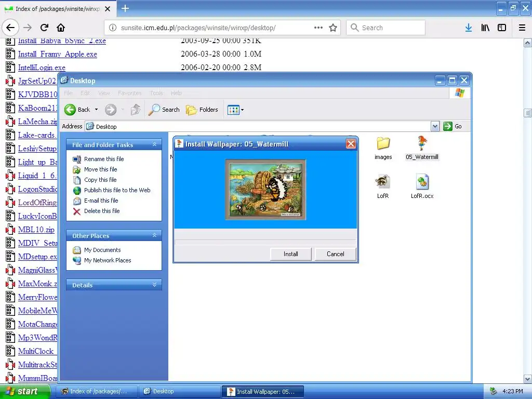Screen dimensions: 532x399
Task: Toggle Firefox sidebar icon
Action: pyautogui.click(x=502, y=28)
